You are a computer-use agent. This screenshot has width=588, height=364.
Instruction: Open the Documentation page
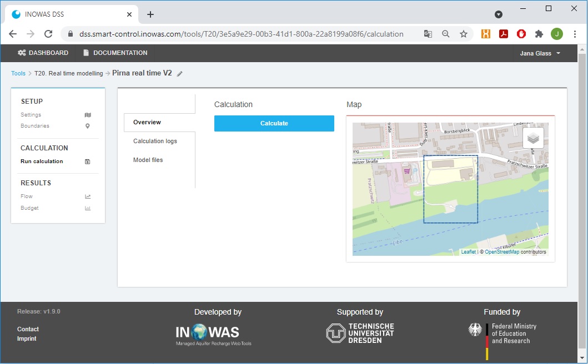[115, 53]
